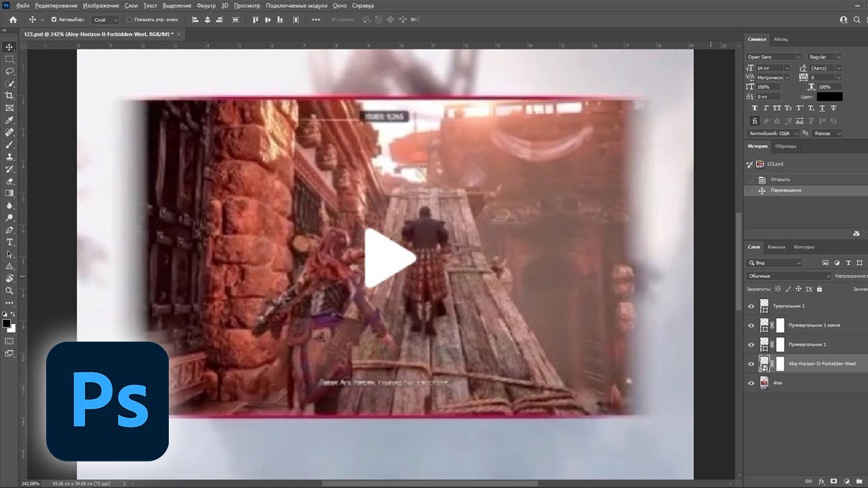
Task: Select the Rectangular Marquee tool
Action: point(9,59)
